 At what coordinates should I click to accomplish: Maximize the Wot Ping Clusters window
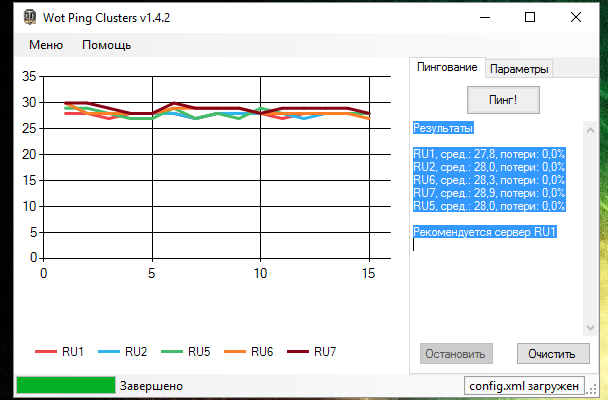(x=530, y=17)
